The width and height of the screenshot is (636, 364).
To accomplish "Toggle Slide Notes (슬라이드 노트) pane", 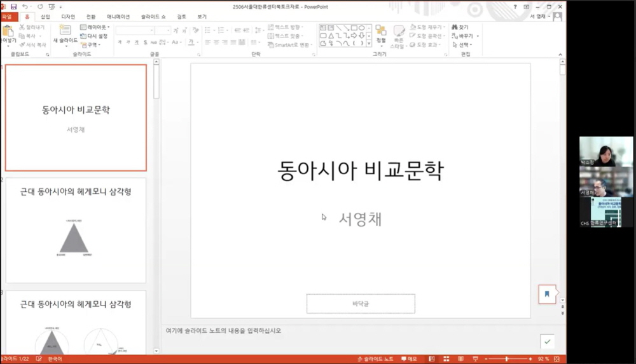I will coord(375,359).
